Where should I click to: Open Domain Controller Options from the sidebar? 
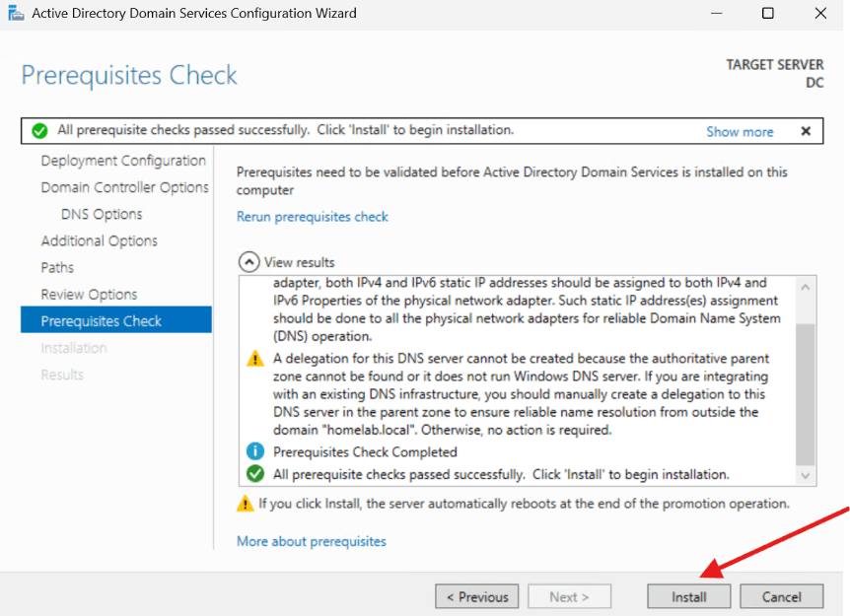pyautogui.click(x=124, y=187)
